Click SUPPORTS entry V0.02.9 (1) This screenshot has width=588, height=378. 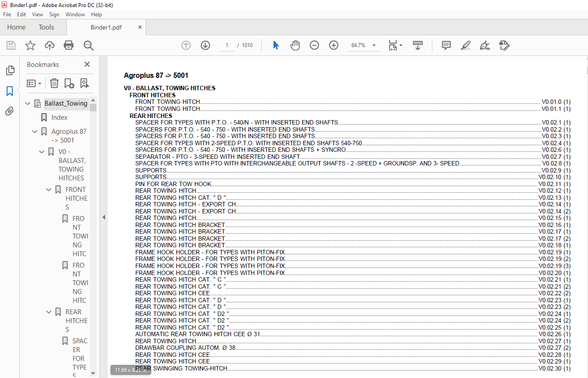point(353,170)
